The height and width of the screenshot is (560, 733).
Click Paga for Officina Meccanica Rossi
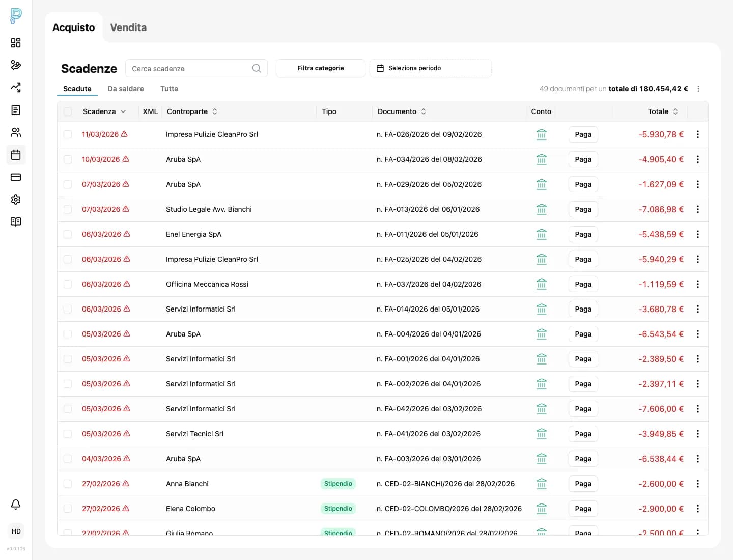pyautogui.click(x=583, y=284)
